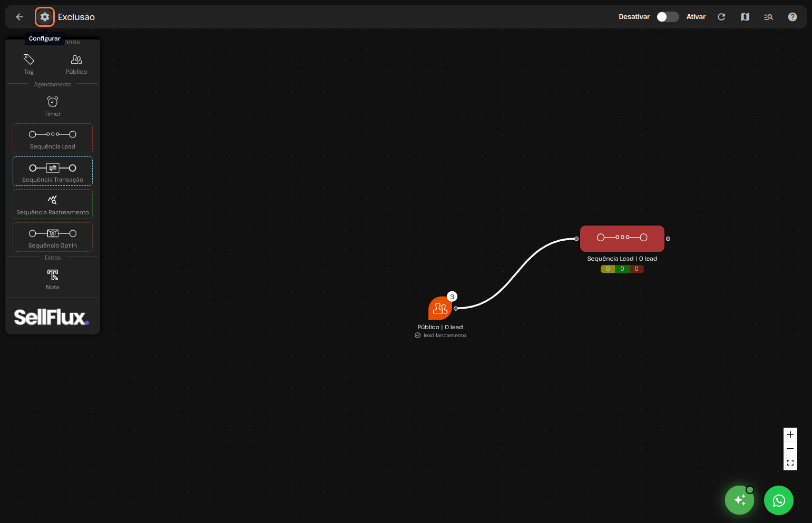Choose Sequência Opt-in block

[x=53, y=238]
